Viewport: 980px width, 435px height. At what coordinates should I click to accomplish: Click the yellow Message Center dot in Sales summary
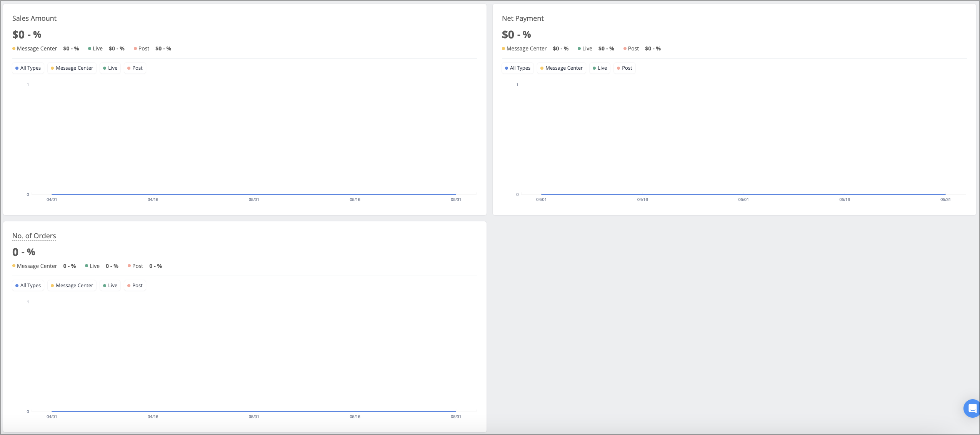tap(14, 49)
